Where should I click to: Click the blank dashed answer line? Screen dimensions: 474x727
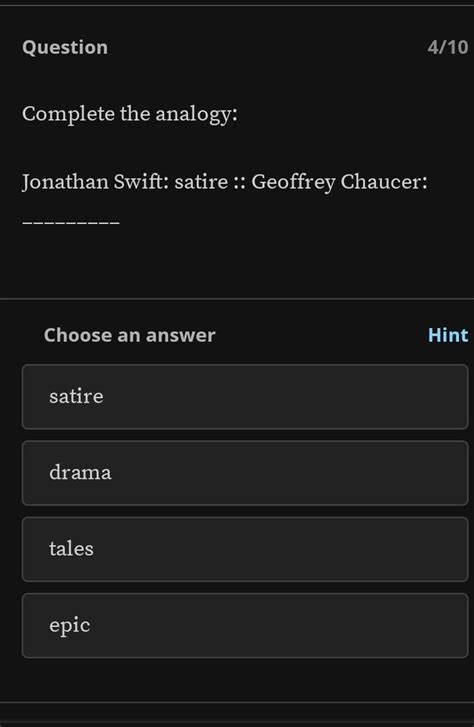point(71,223)
